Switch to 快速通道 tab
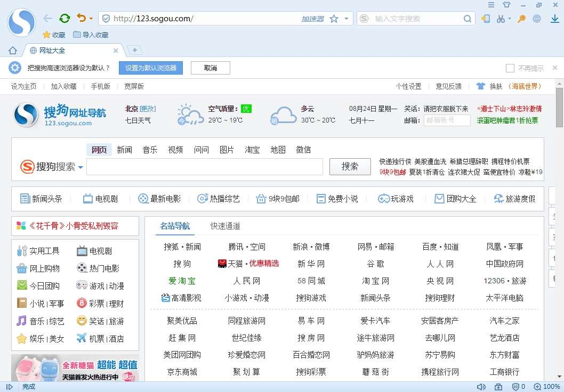Image resolution: width=564 pixels, height=392 pixels. (x=225, y=226)
